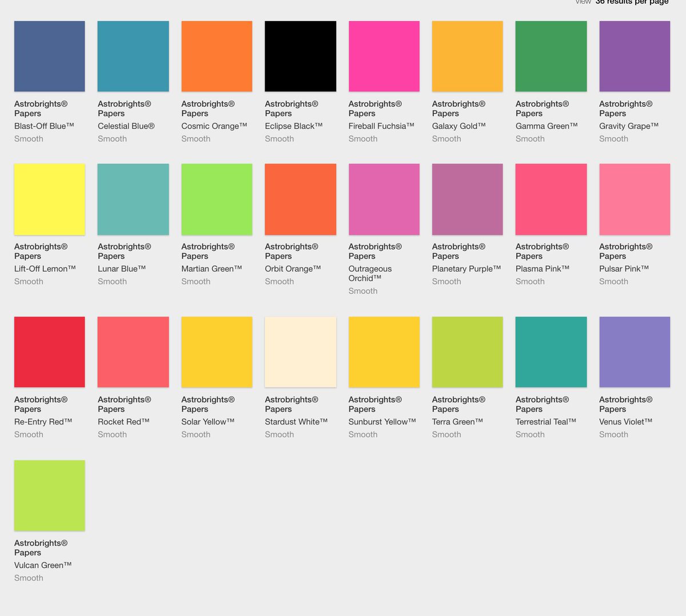Image resolution: width=686 pixels, height=616 pixels.
Task: Pick the Fireball Fuchsia swatch
Action: coord(384,57)
